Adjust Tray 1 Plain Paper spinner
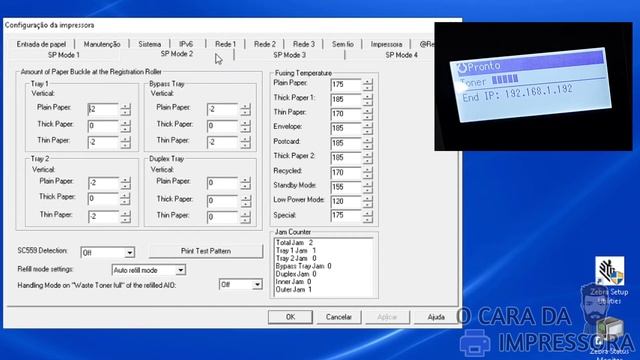Viewport: 640px width, 360px height. (125, 109)
